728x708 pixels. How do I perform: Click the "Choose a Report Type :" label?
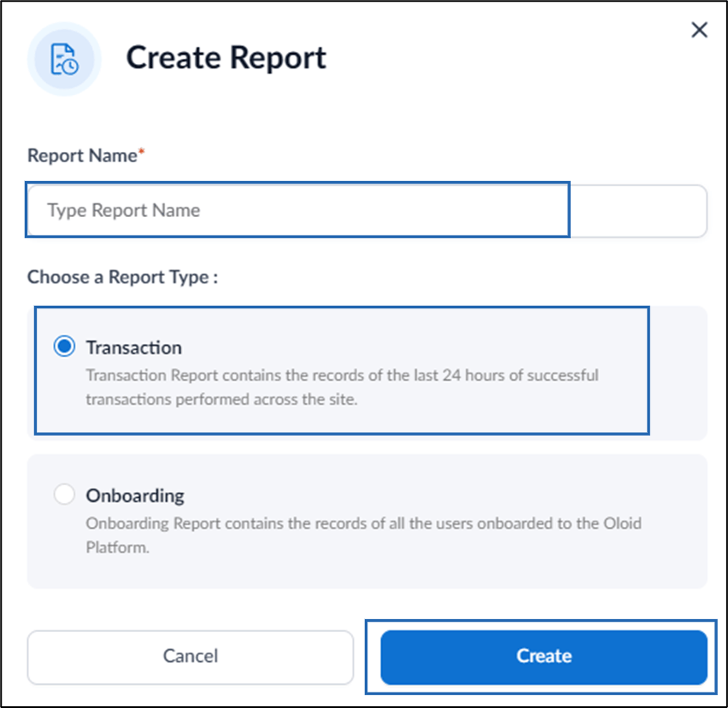click(x=122, y=277)
